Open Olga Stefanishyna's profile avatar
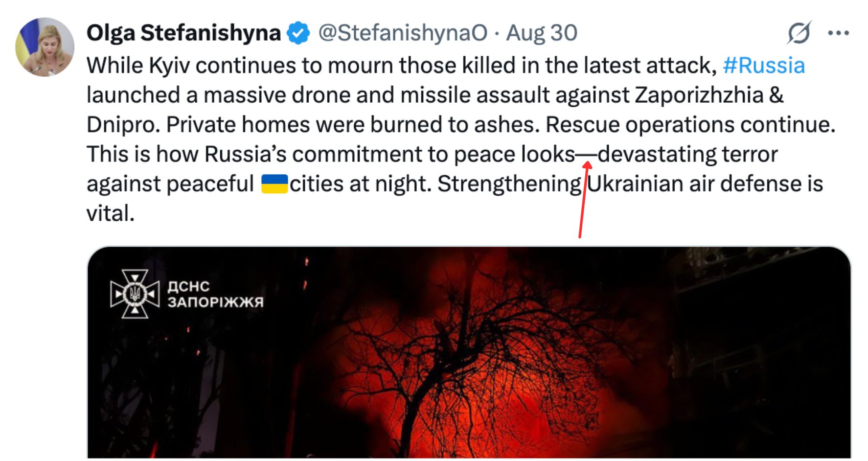The image size is (868, 461). point(45,47)
